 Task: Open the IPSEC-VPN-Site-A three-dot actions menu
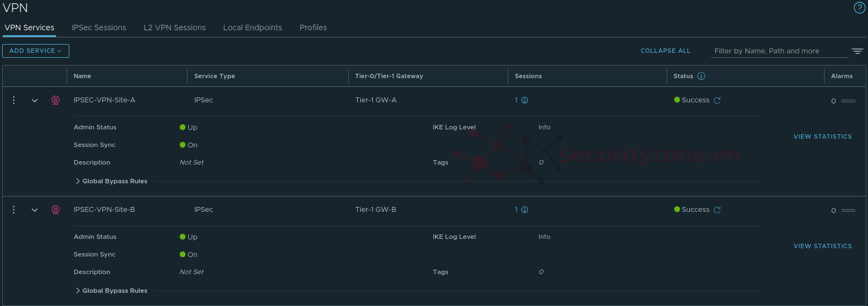(14, 100)
